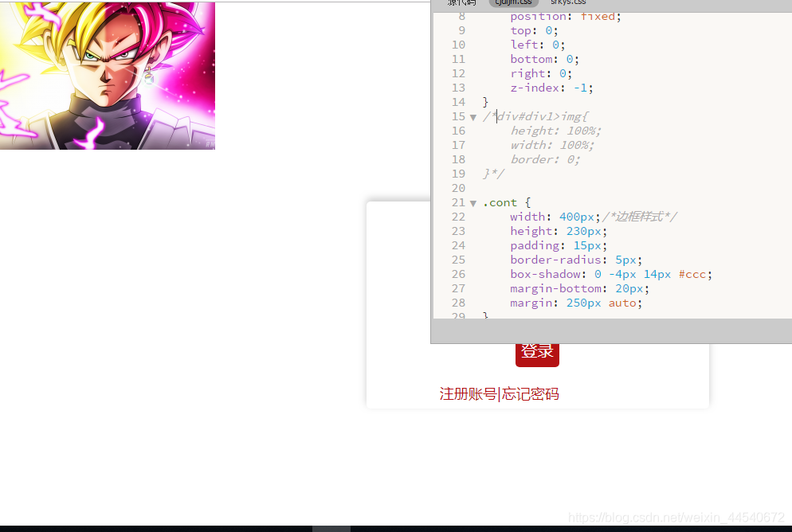This screenshot has width=792, height=532.
Task: Click the 'div#div1>img{' commented selector
Action: [x=543, y=116]
